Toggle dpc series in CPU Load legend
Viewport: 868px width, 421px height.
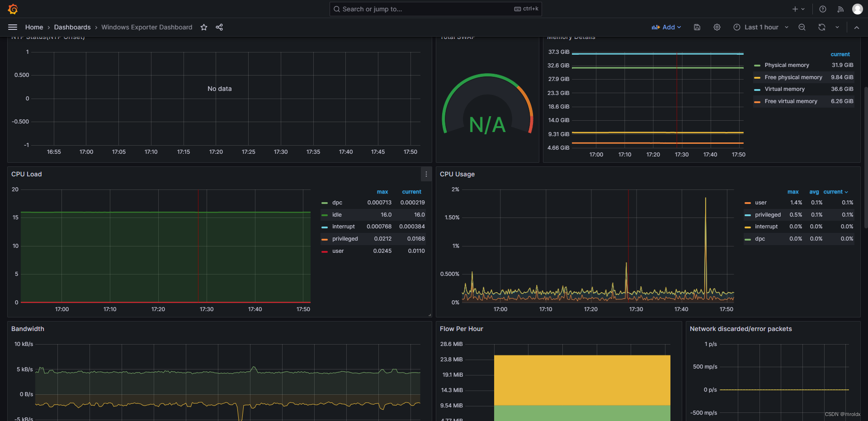(x=337, y=203)
